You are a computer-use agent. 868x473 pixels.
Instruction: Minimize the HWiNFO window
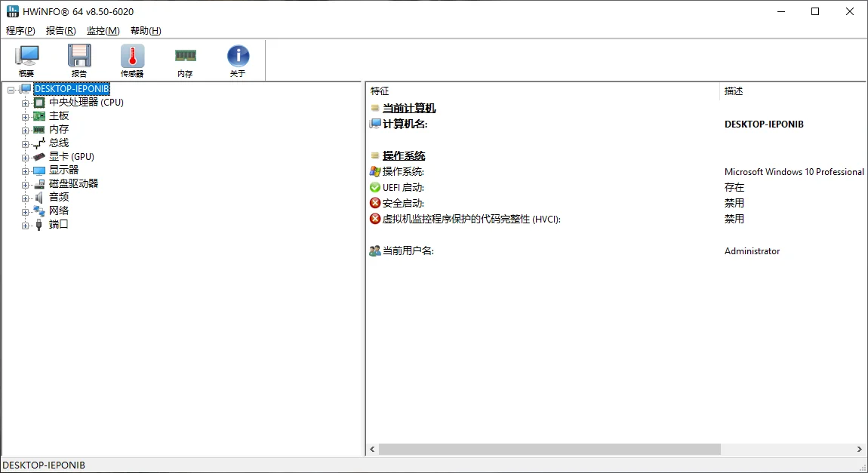(x=781, y=11)
